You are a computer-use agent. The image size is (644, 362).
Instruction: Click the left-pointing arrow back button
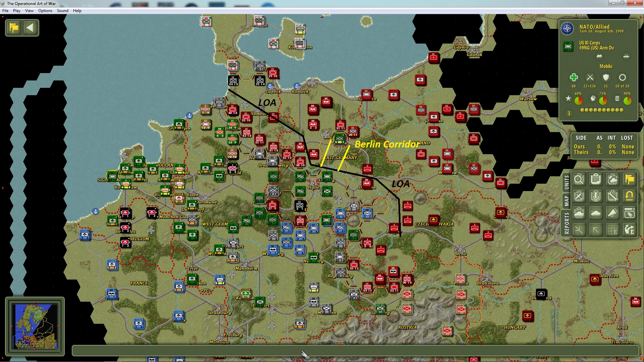click(30, 27)
